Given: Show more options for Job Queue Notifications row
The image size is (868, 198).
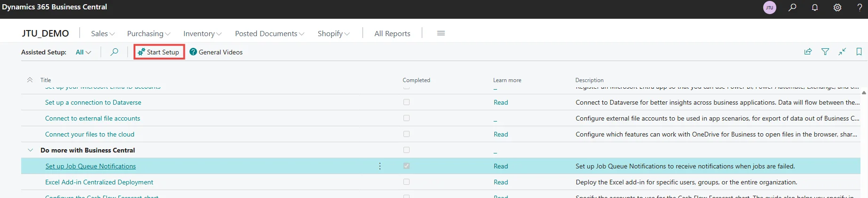Looking at the screenshot, I should [x=380, y=166].
